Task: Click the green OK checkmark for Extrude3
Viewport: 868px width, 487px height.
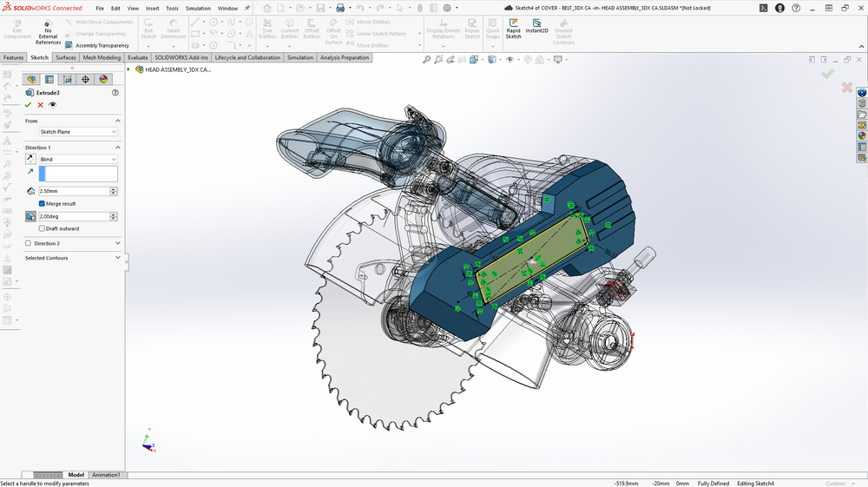Action: [x=28, y=104]
